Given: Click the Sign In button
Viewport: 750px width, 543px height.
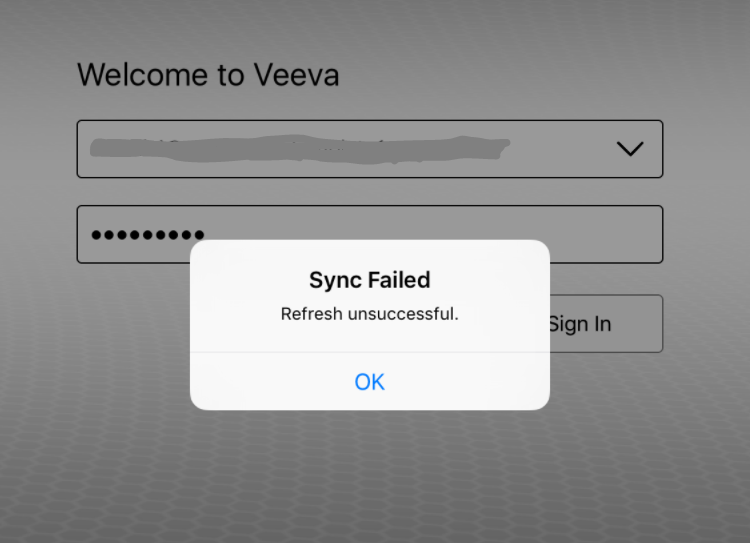Looking at the screenshot, I should (605, 324).
